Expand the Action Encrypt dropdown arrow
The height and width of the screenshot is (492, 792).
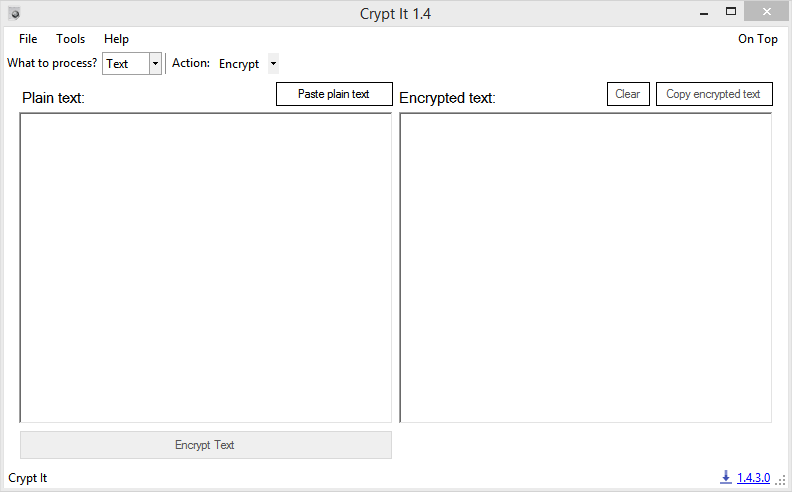273,64
